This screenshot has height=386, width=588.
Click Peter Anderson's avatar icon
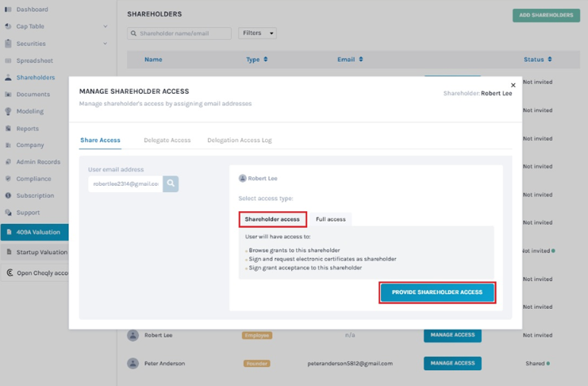pyautogui.click(x=133, y=363)
